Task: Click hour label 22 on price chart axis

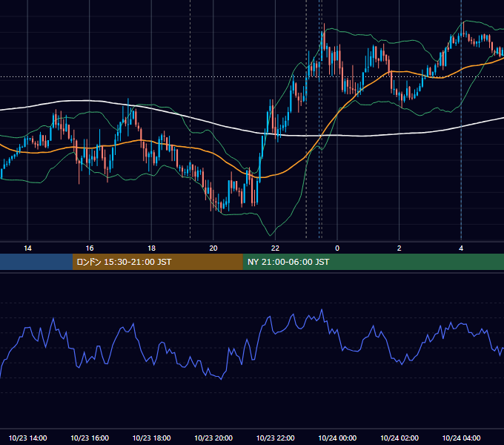Action: 275,248
